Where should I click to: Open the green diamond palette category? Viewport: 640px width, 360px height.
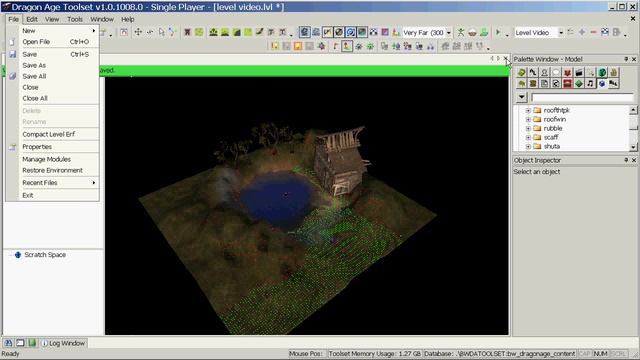[579, 84]
